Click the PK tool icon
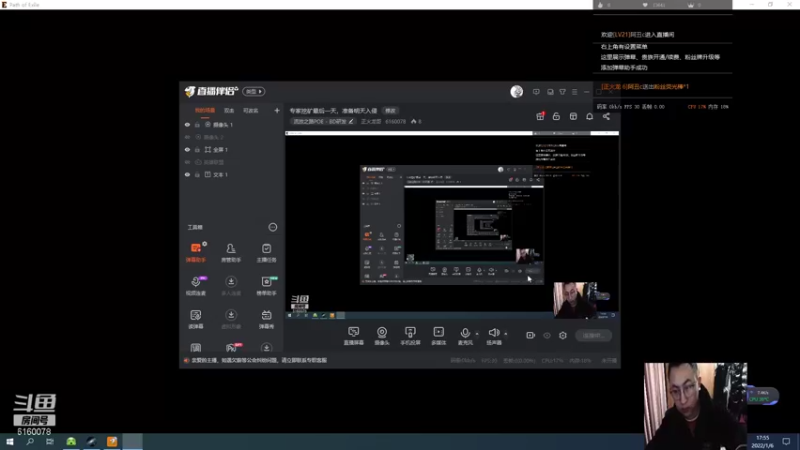This screenshot has height=450, width=800. [x=231, y=348]
